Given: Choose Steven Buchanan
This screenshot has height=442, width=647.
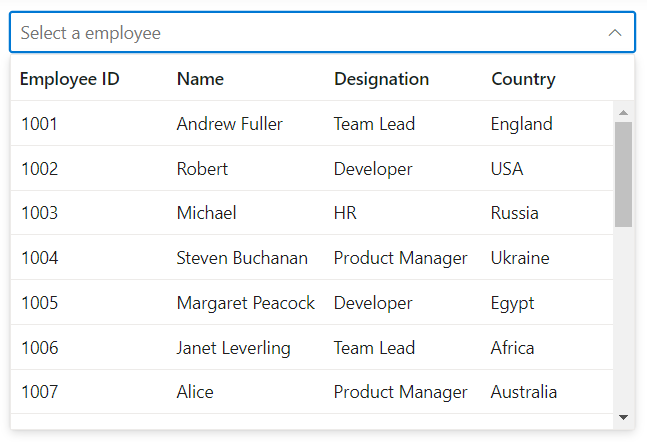Looking at the screenshot, I should point(242,258).
